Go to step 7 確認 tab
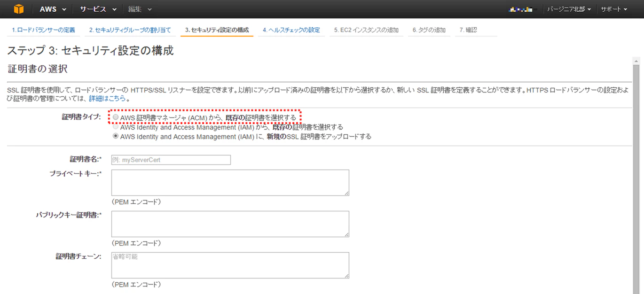Screen dimensions: 644x294 468,30
